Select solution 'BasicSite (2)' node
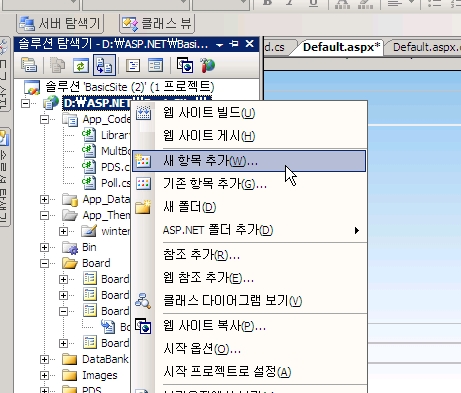The height and width of the screenshot is (393, 461). (x=129, y=87)
